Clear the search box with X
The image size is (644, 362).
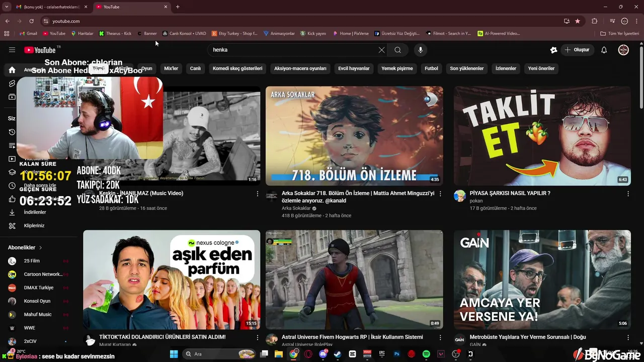(381, 50)
